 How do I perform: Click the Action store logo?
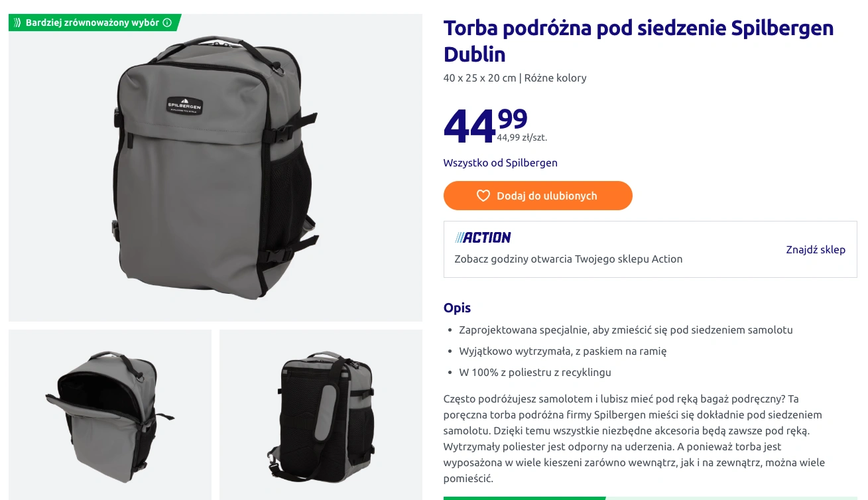[x=483, y=237]
